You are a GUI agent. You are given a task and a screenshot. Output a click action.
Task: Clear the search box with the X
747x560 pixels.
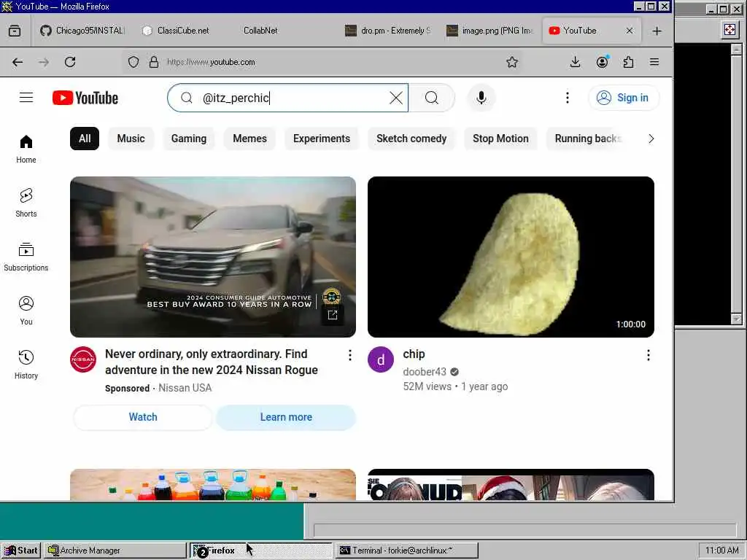coord(396,98)
